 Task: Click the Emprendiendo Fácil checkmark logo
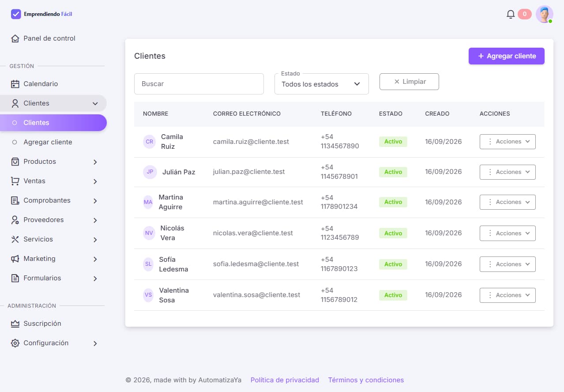pos(16,14)
